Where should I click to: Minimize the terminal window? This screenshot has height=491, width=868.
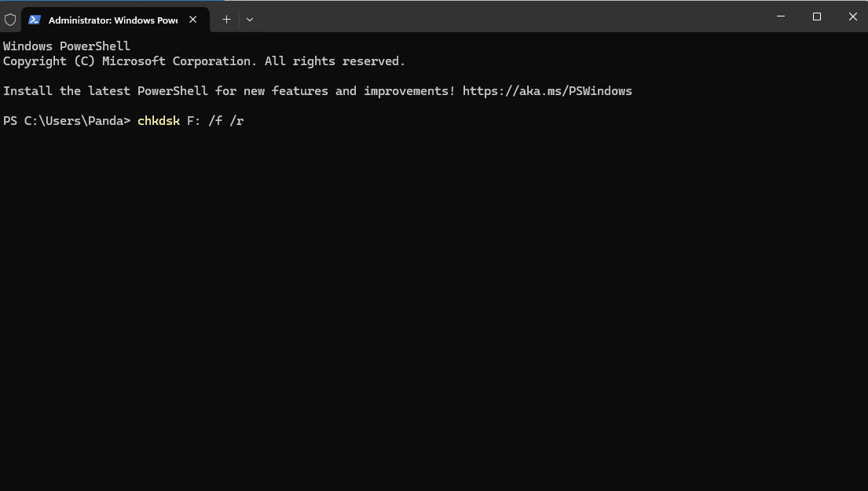[x=780, y=16]
